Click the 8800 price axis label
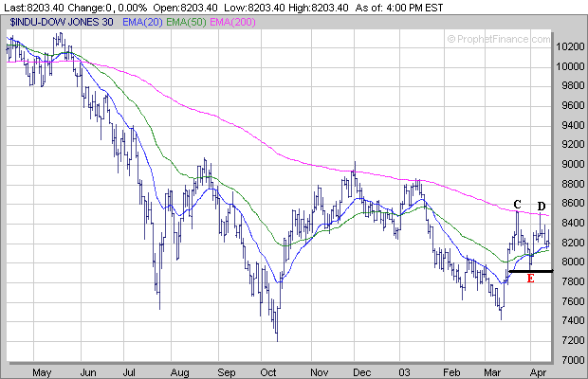The width and height of the screenshot is (588, 379). [x=573, y=184]
